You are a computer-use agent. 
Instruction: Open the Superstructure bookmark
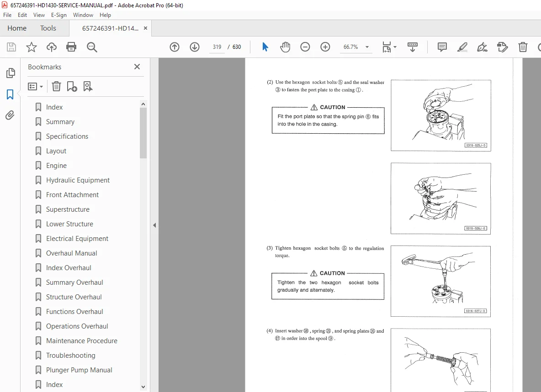coord(68,209)
